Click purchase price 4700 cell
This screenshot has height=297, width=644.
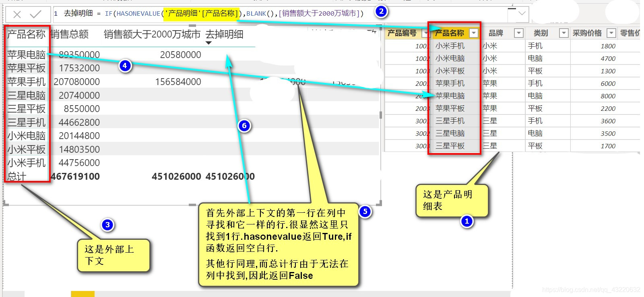click(608, 58)
